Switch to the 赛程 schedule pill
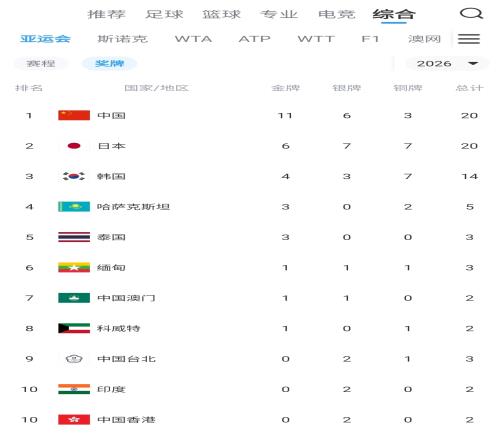The height and width of the screenshot is (440, 500). 41,63
